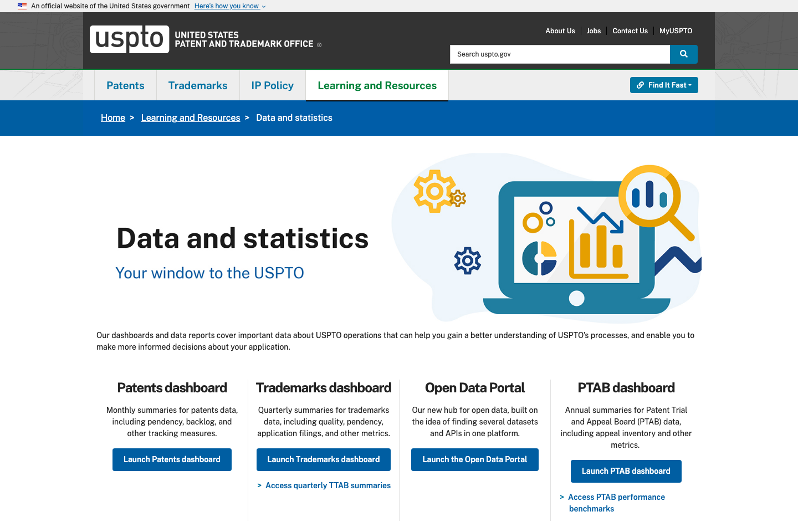Launch the Patents dashboard
798x532 pixels.
[x=172, y=459]
